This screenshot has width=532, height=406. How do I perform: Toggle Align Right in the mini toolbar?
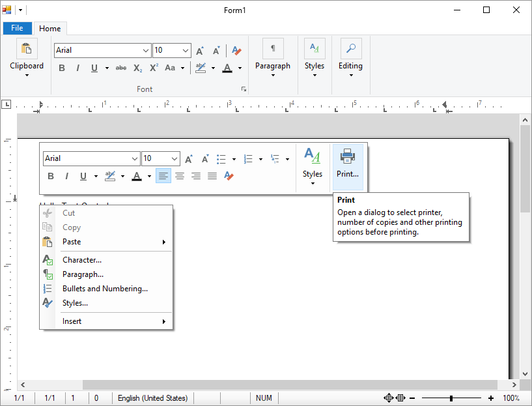click(196, 176)
